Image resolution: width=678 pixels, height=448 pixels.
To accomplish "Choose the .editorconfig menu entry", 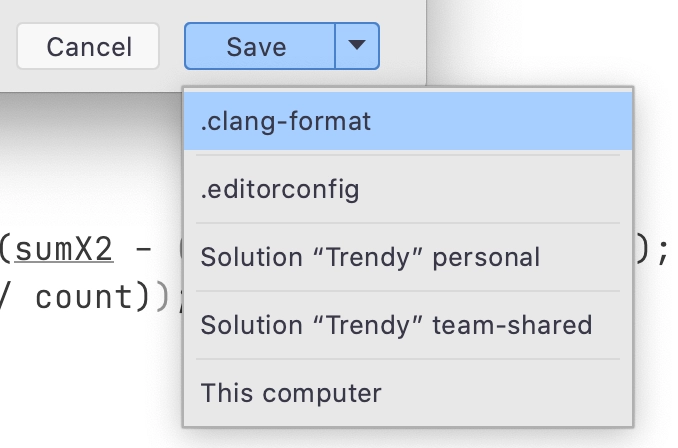I will [408, 189].
